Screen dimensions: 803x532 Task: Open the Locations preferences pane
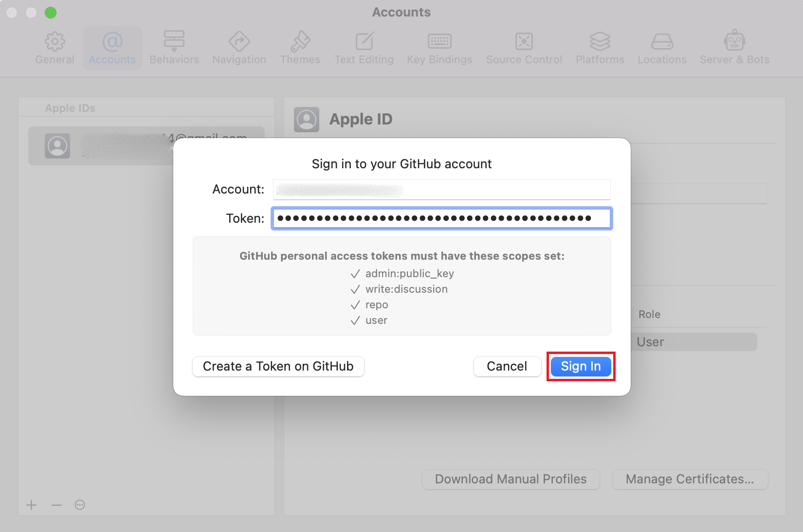point(662,48)
